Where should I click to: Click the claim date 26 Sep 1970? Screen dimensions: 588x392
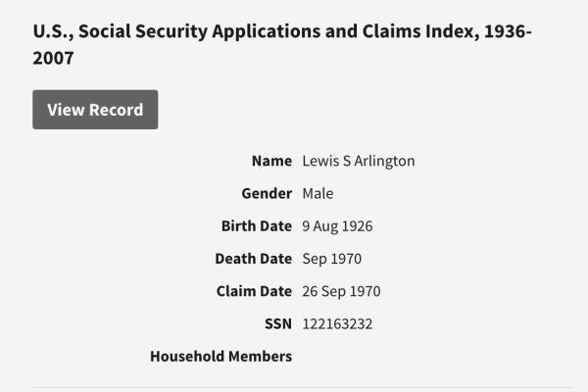(x=341, y=291)
